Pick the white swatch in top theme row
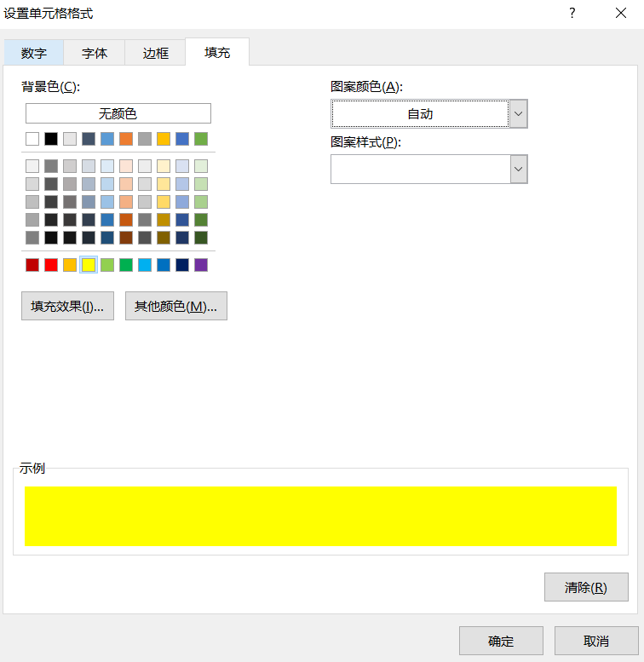644x662 pixels. [32, 139]
